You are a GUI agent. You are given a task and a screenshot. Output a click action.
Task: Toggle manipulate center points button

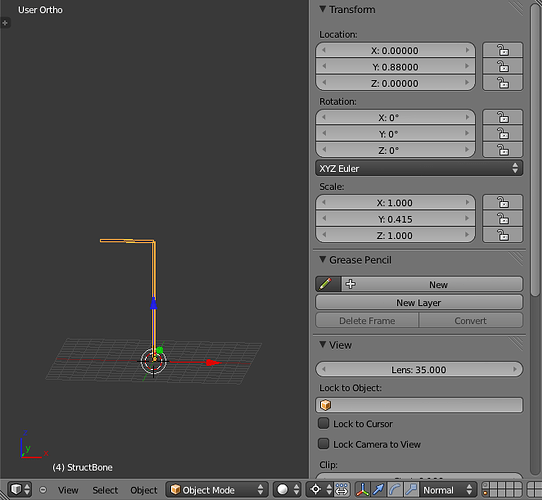pos(342,490)
